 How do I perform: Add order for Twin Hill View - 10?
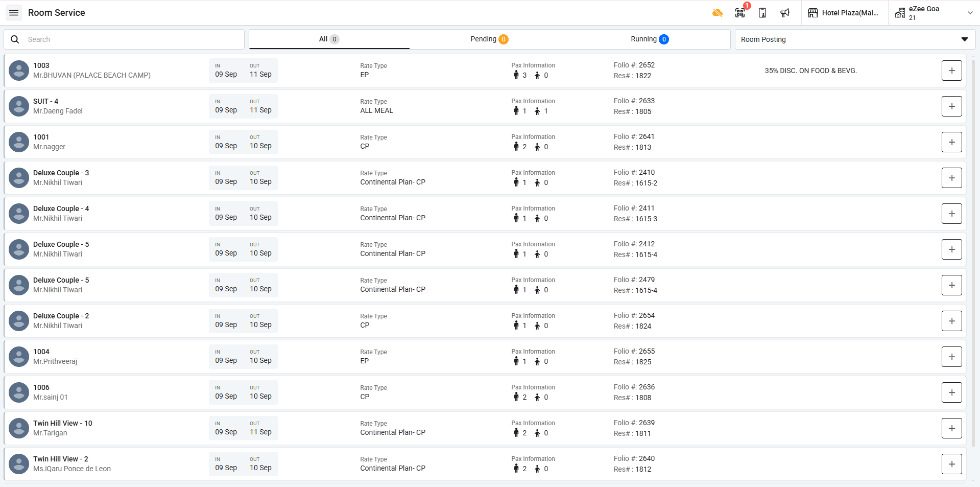point(951,428)
